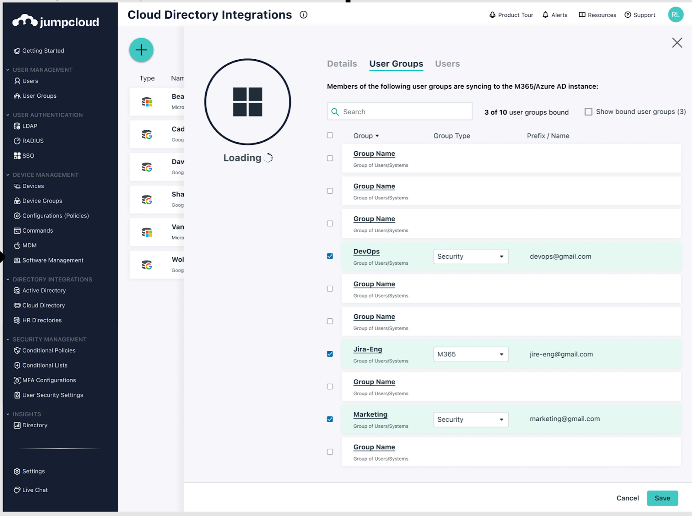Open Product Tour from the header
Screen dimensions: 692x516
point(512,15)
